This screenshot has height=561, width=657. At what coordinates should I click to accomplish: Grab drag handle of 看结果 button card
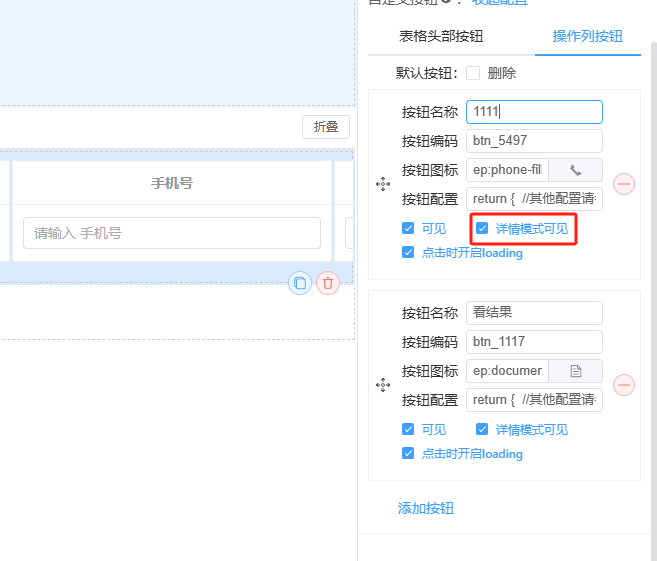tap(382, 385)
